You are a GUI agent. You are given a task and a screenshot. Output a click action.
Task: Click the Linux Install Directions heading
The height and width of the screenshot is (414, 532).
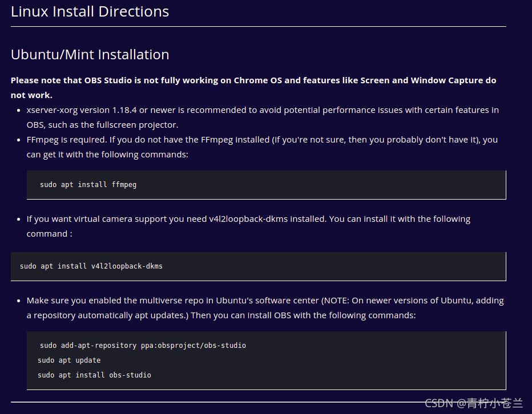click(x=90, y=11)
